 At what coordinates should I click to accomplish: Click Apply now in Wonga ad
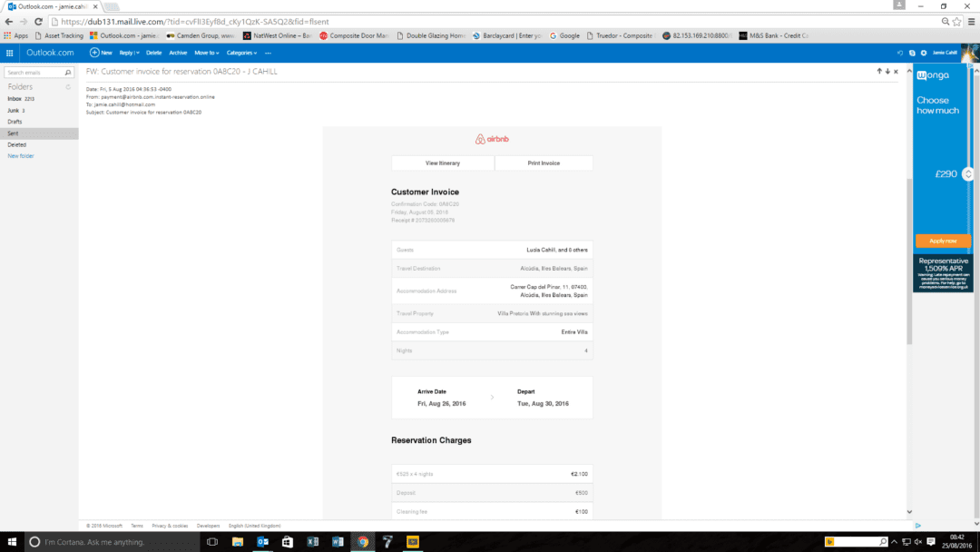tap(943, 241)
